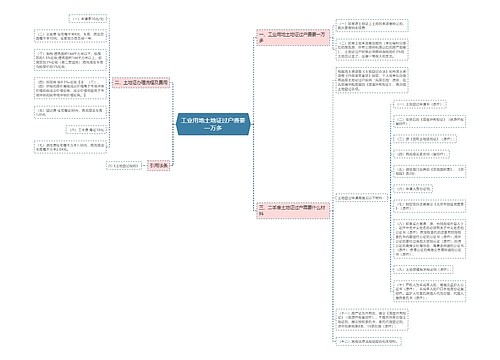Select the 土地登记申请 materials sub-node
The image size is (500, 360).
click(362, 198)
